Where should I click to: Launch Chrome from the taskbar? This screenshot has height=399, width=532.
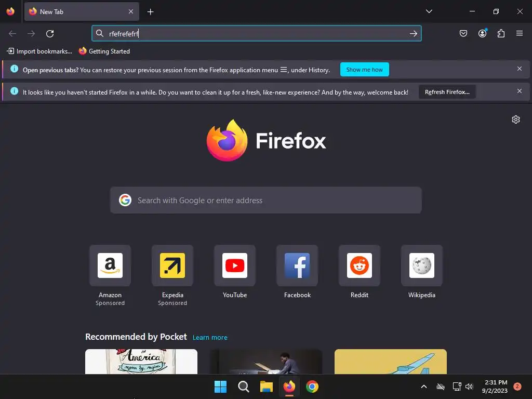[x=312, y=387]
